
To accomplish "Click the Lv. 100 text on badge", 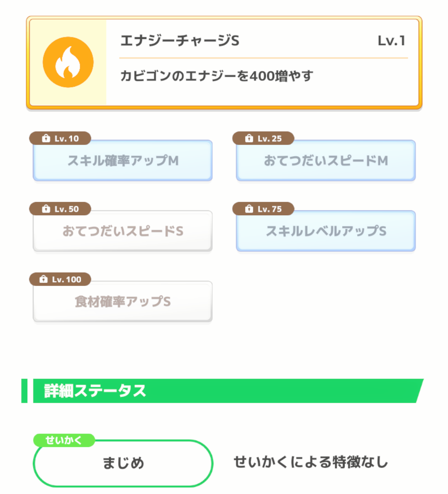I will coord(66,280).
